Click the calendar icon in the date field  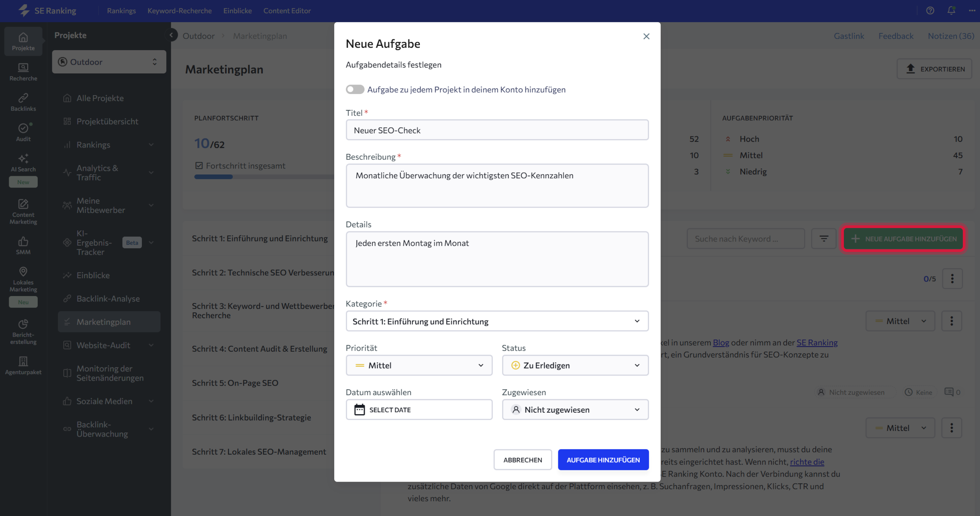(x=359, y=410)
